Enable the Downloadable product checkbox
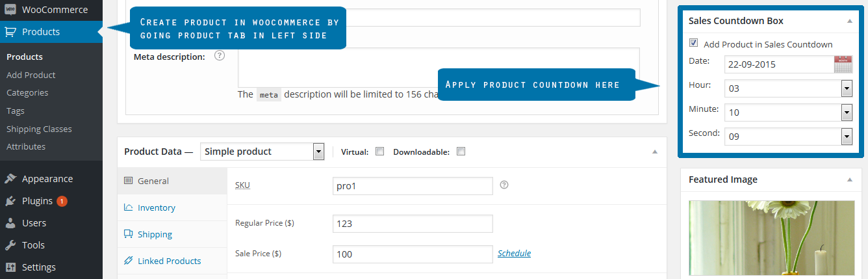The image size is (868, 279). coord(461,151)
